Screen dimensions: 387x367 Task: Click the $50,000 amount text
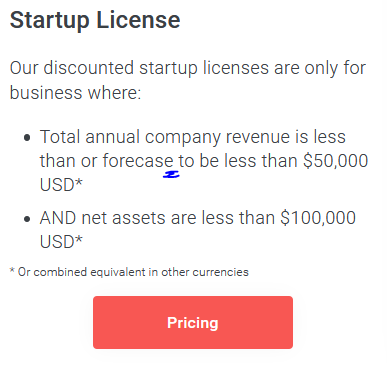click(335, 161)
